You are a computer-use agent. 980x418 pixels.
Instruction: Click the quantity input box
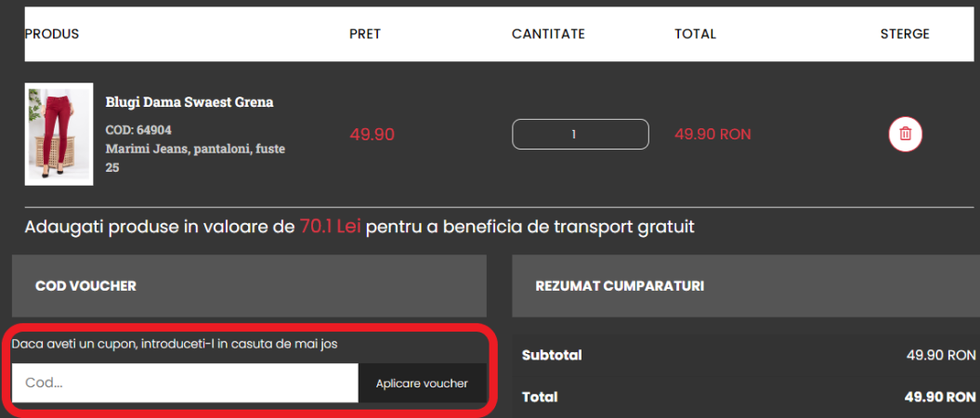coord(580,134)
